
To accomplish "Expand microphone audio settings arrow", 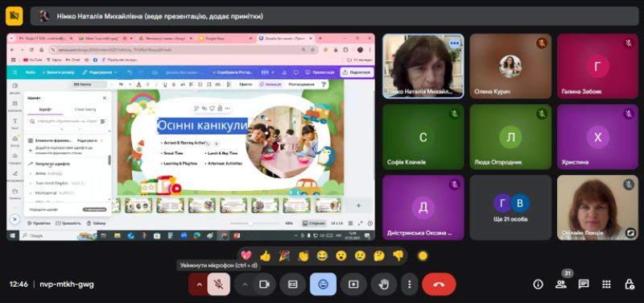I will point(199,284).
